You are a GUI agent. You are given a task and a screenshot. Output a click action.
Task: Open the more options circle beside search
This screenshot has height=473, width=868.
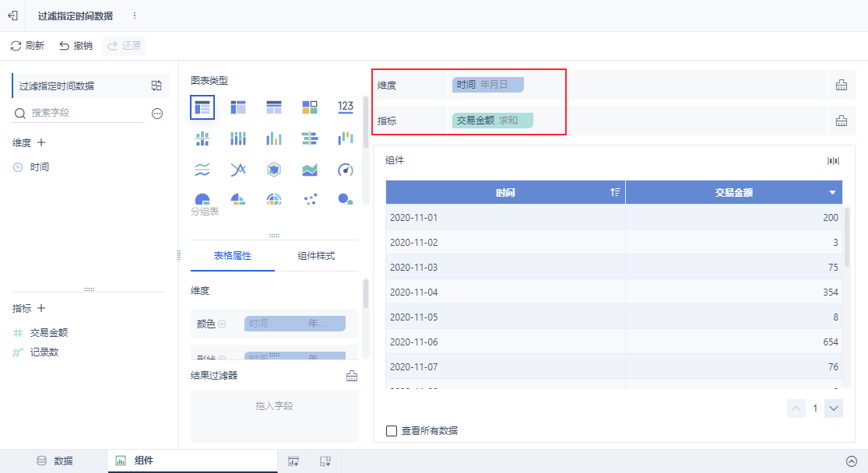pos(157,114)
